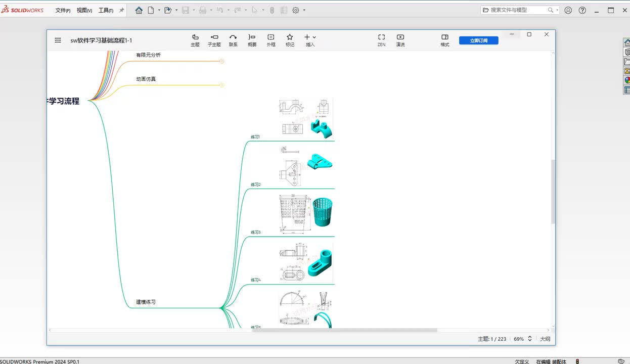Open the SolidWorks Resources task pane tab

point(627,42)
